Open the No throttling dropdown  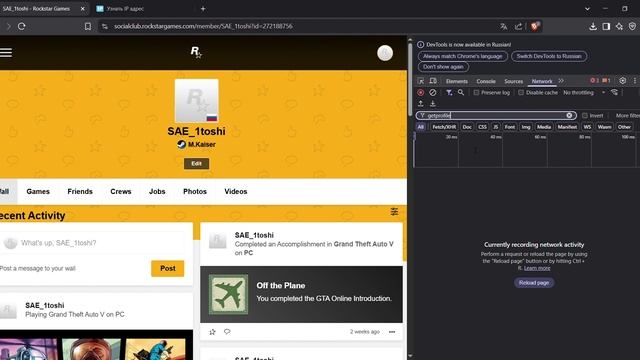click(x=584, y=93)
